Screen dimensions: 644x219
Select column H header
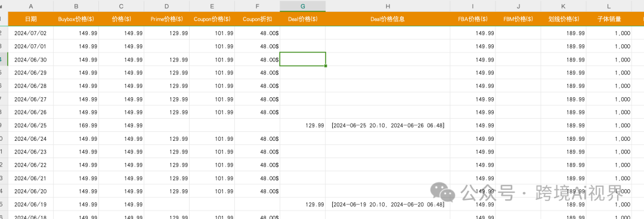(x=388, y=6)
